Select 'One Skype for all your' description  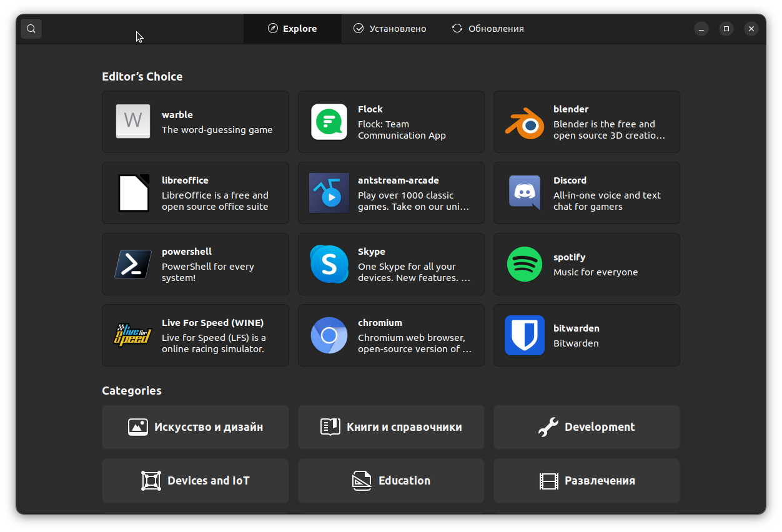(x=407, y=267)
